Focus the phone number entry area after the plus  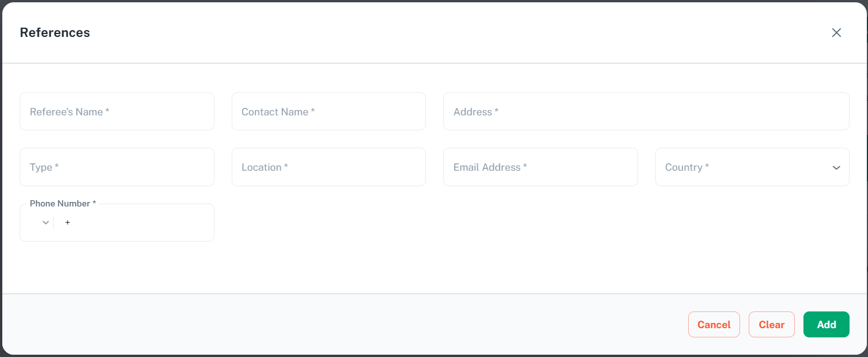point(138,223)
